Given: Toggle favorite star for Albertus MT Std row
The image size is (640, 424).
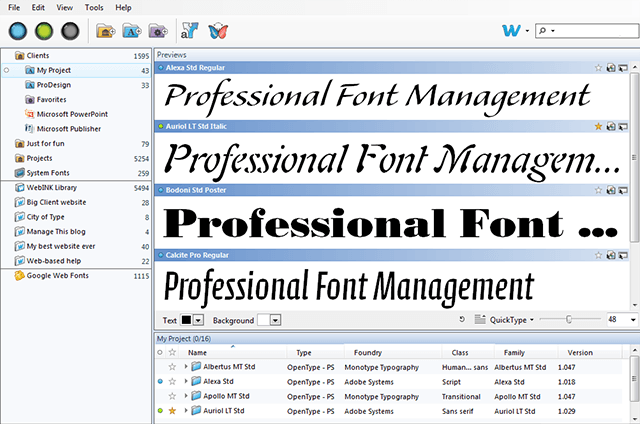Looking at the screenshot, I should coord(172,367).
